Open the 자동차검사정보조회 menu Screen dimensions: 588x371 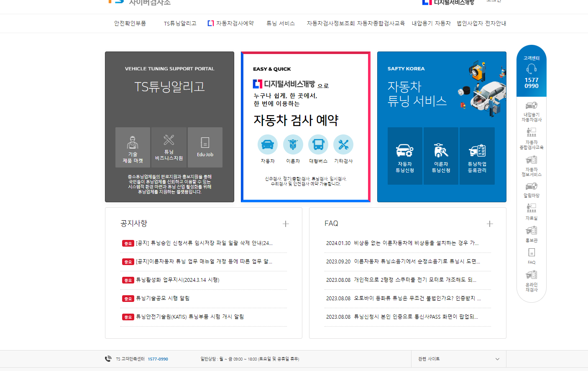(x=331, y=23)
